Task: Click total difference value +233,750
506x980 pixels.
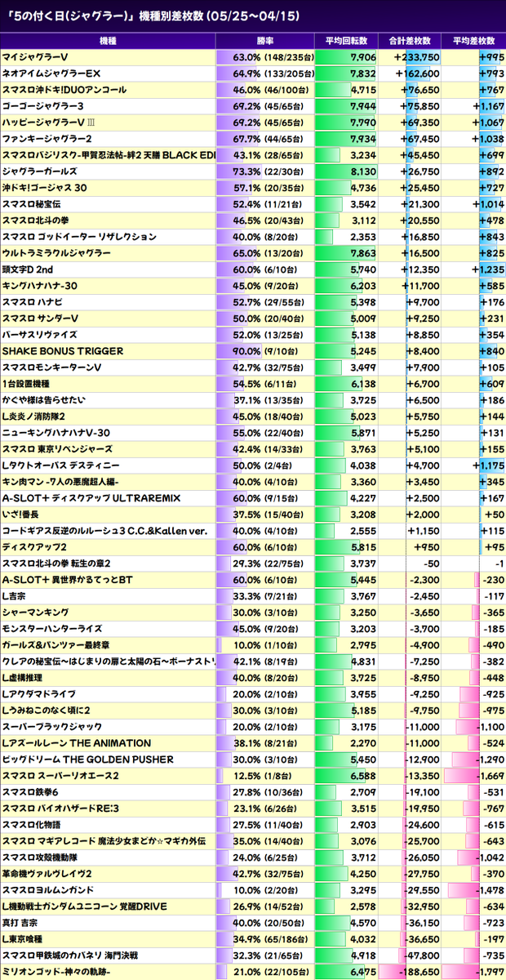Action: click(x=417, y=57)
